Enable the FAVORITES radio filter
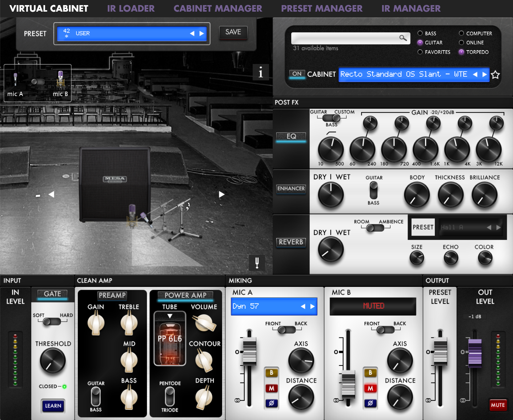The height and width of the screenshot is (420, 513). click(x=420, y=52)
